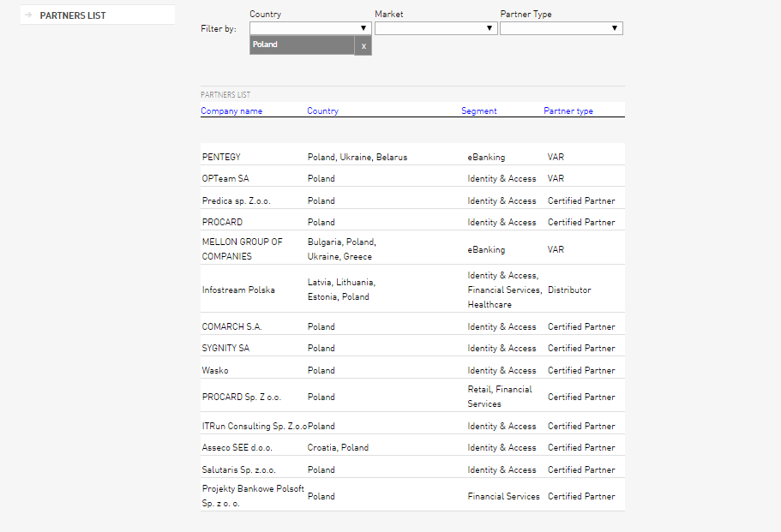Select Infostream Polska company name

[x=238, y=290]
